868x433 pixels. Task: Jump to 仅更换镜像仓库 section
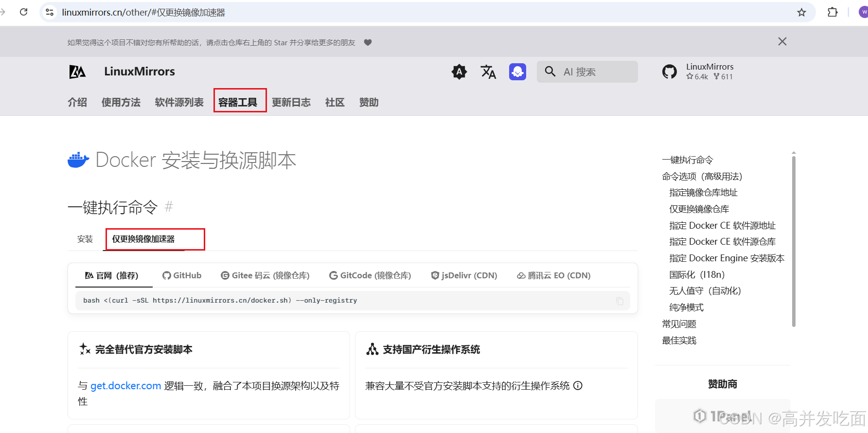click(x=699, y=209)
